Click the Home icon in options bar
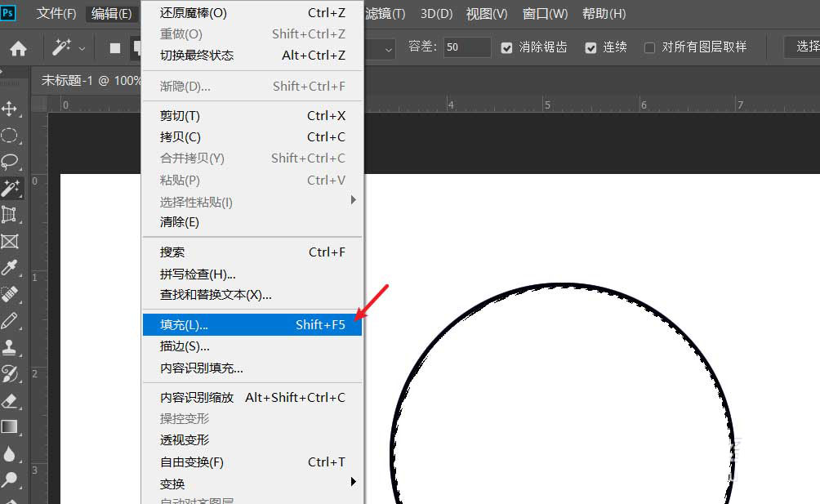 [x=18, y=49]
